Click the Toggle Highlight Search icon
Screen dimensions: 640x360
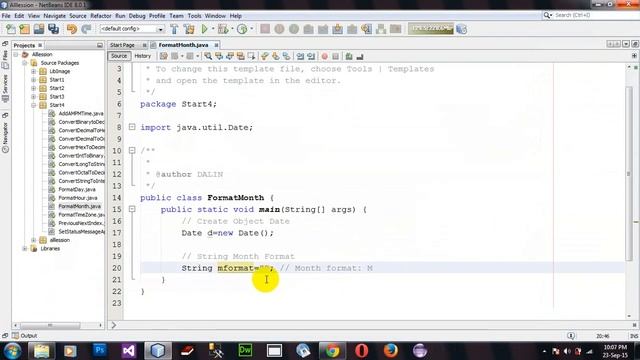click(241, 56)
